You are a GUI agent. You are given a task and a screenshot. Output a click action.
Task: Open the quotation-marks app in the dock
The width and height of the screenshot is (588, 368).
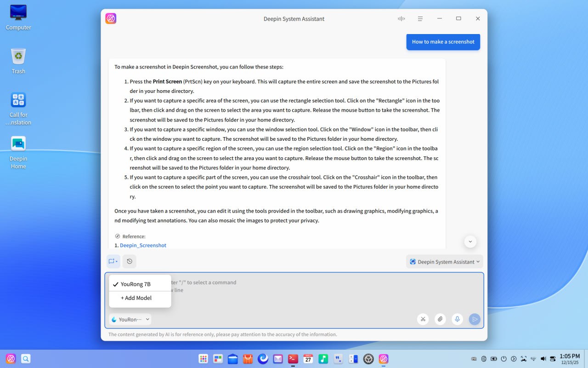point(338,359)
